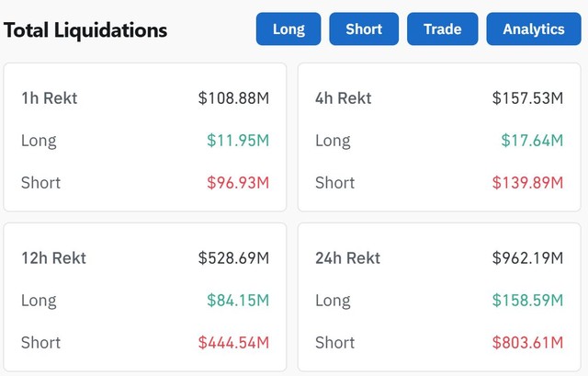Click the $157.53M 4h total value

tap(527, 97)
